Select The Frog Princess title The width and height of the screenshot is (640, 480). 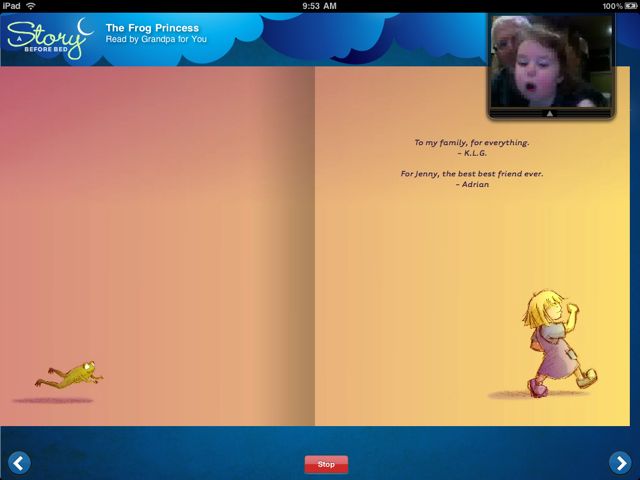point(152,28)
